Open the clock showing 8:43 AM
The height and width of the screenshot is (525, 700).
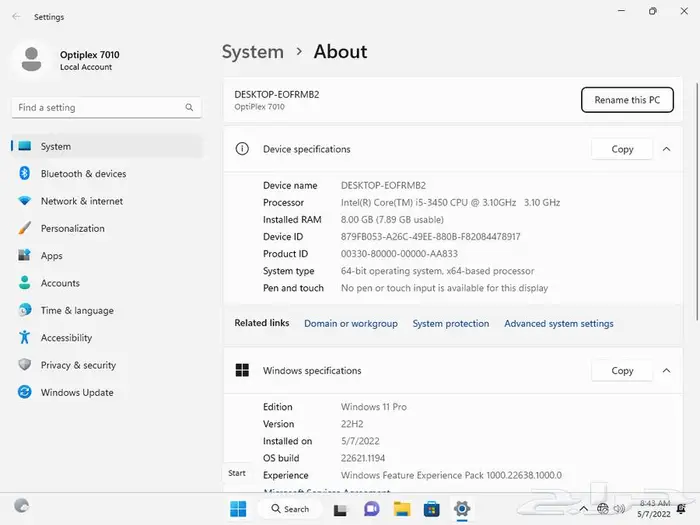click(654, 508)
